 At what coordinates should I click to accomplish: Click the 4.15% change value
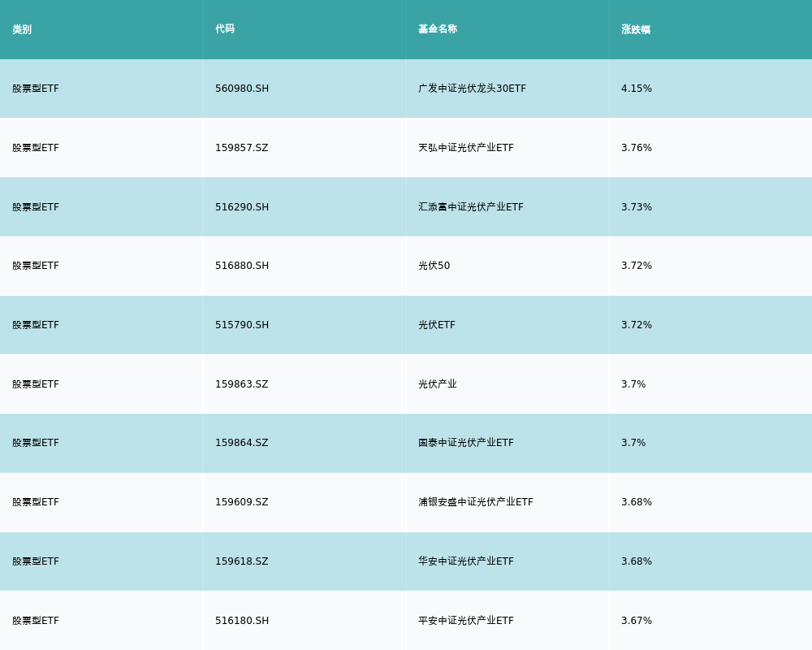(x=637, y=89)
